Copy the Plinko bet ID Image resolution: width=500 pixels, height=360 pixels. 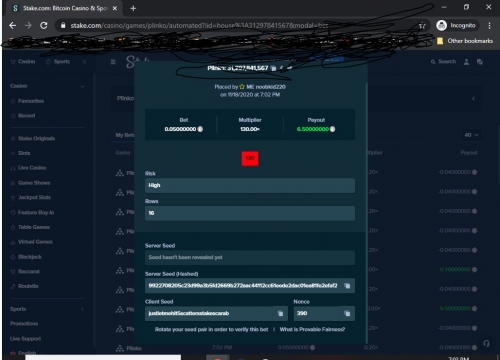[274, 68]
